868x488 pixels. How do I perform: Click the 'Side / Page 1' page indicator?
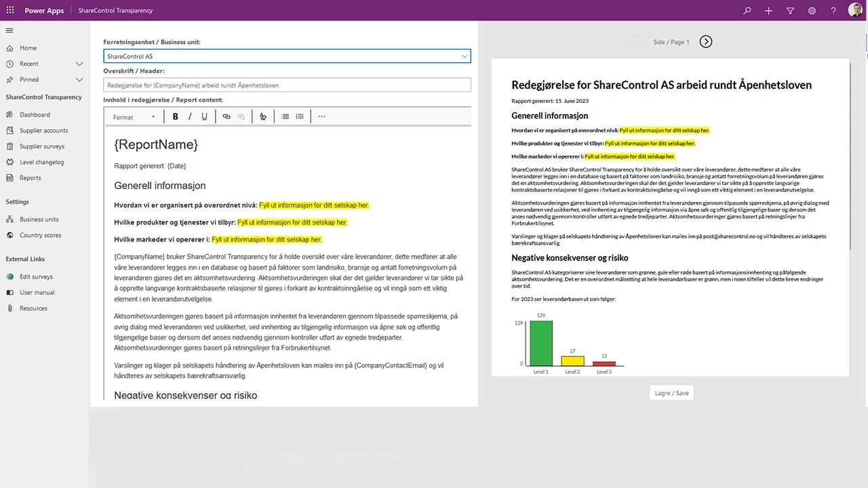pyautogui.click(x=671, y=42)
